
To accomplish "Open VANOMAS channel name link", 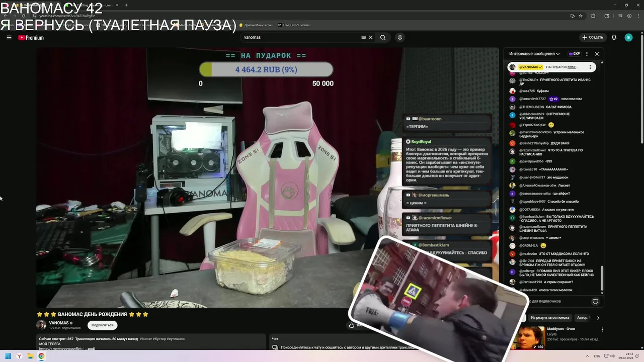I will point(59,323).
